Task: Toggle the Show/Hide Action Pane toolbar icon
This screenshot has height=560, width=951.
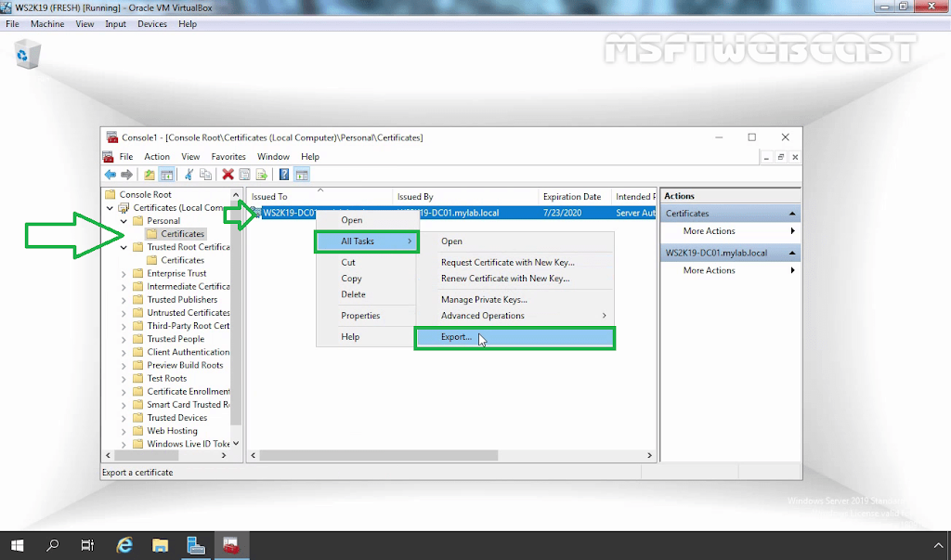Action: pos(302,175)
